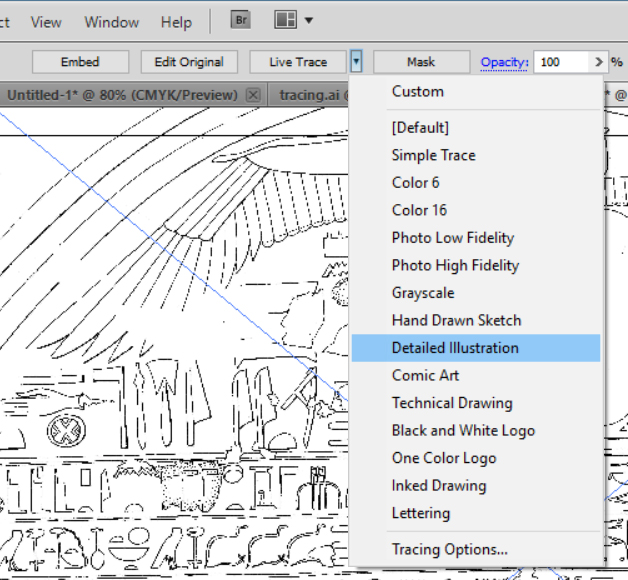Pick the Comic Art tracing preset
Screen dimensions: 628x580
pos(425,375)
